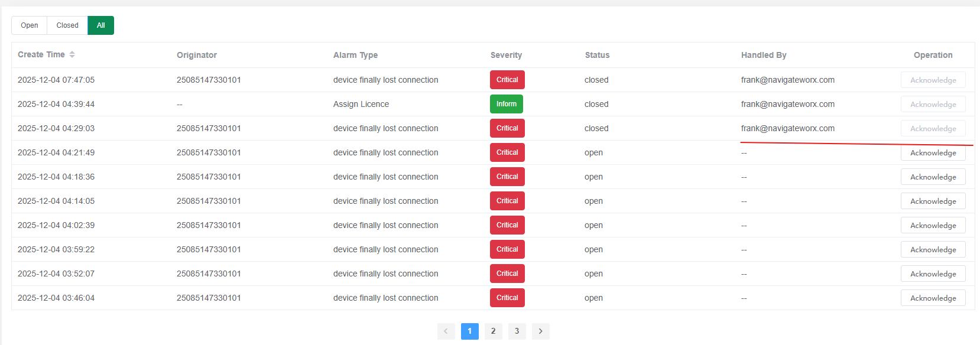Image resolution: width=980 pixels, height=345 pixels.
Task: Select the All alarms filter
Action: tap(100, 25)
